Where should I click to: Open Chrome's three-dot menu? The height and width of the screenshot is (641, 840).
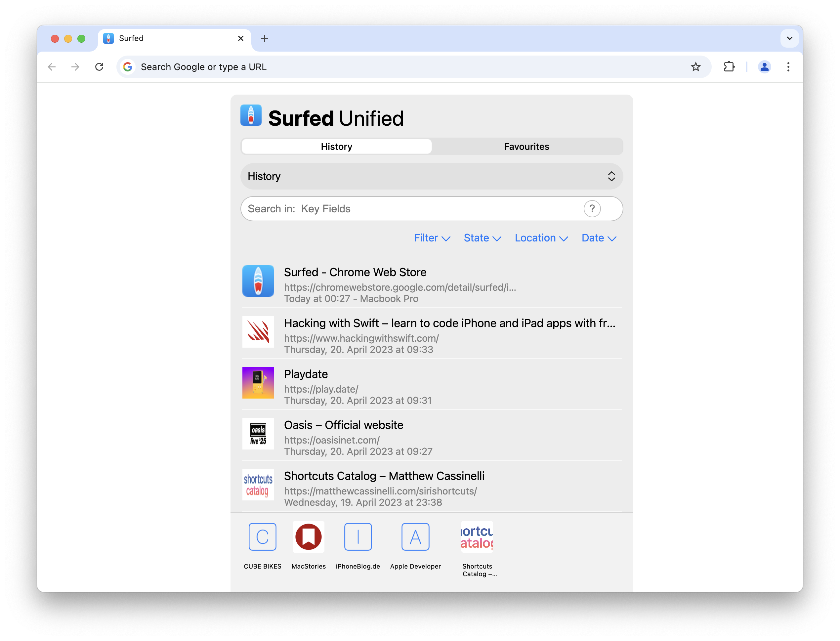(788, 67)
